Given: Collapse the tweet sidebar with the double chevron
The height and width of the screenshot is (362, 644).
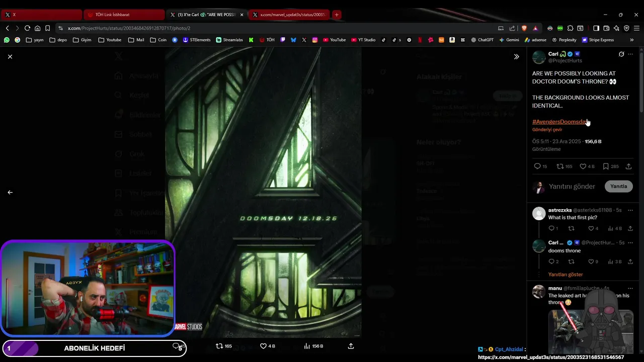Looking at the screenshot, I should coord(516,57).
